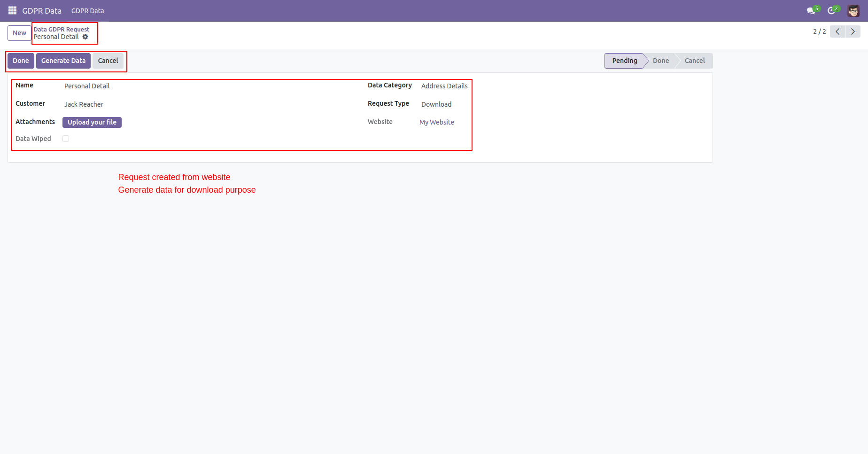Screen dimensions: 868x454
Task: Open the apps grid menu icon
Action: coord(12,10)
